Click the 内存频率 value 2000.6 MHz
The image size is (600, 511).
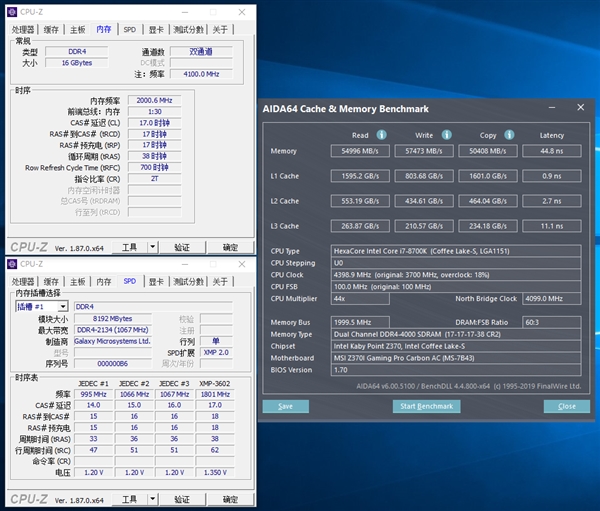point(154,100)
